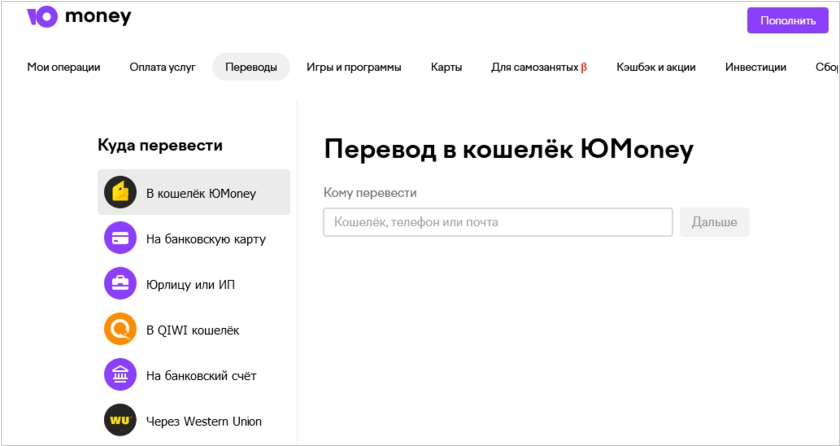Choose В QIWI кошелёк option

coord(194,329)
